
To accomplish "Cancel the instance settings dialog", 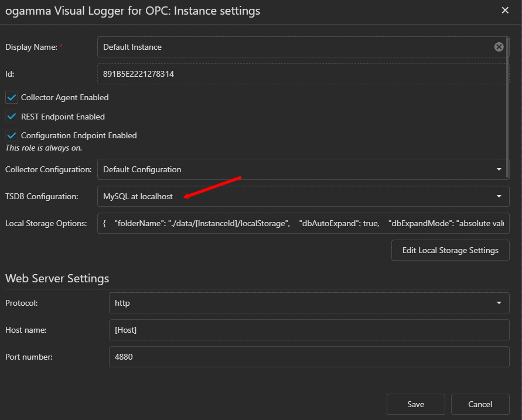I will [x=480, y=404].
